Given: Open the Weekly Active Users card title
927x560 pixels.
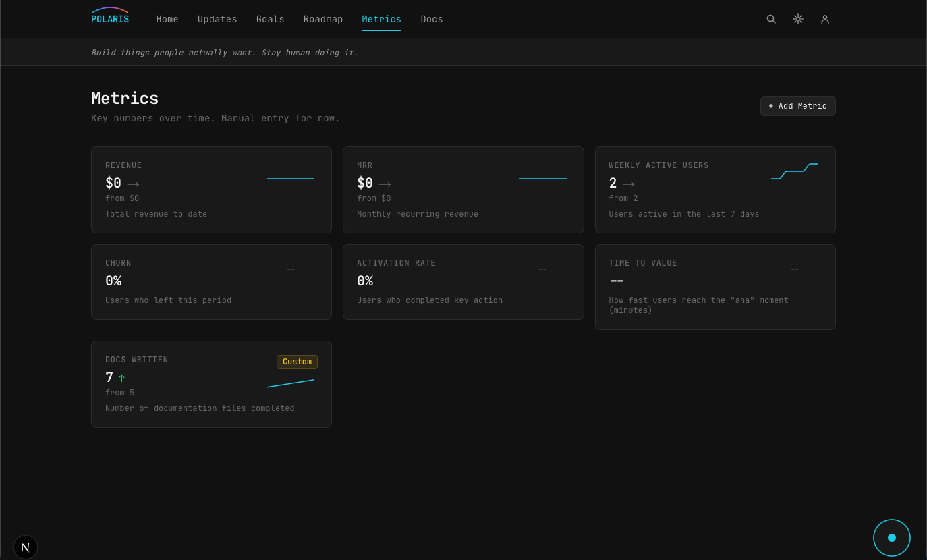Looking at the screenshot, I should tap(658, 165).
